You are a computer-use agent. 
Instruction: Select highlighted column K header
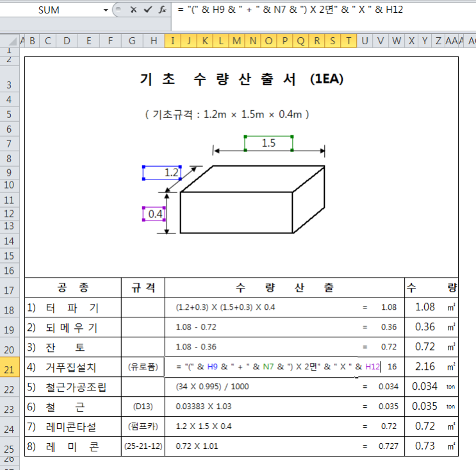[205, 40]
